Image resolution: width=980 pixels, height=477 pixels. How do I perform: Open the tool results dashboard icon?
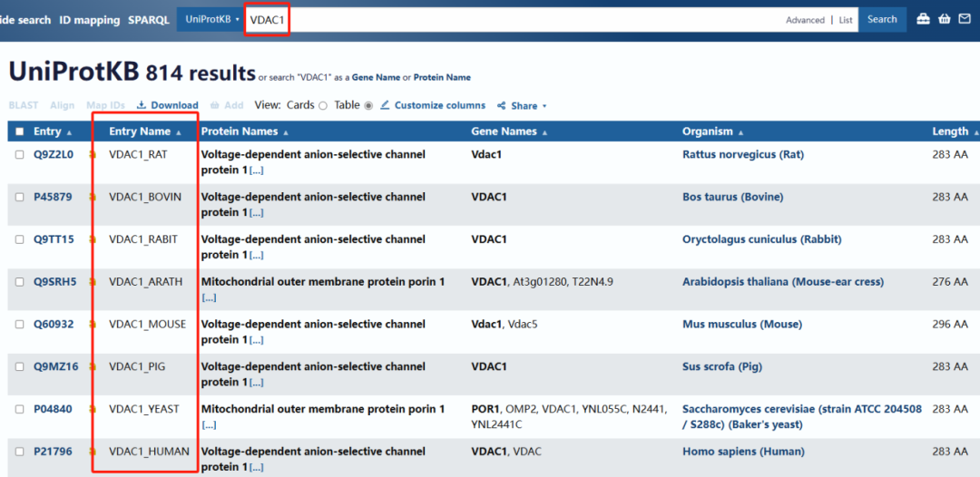tap(923, 19)
